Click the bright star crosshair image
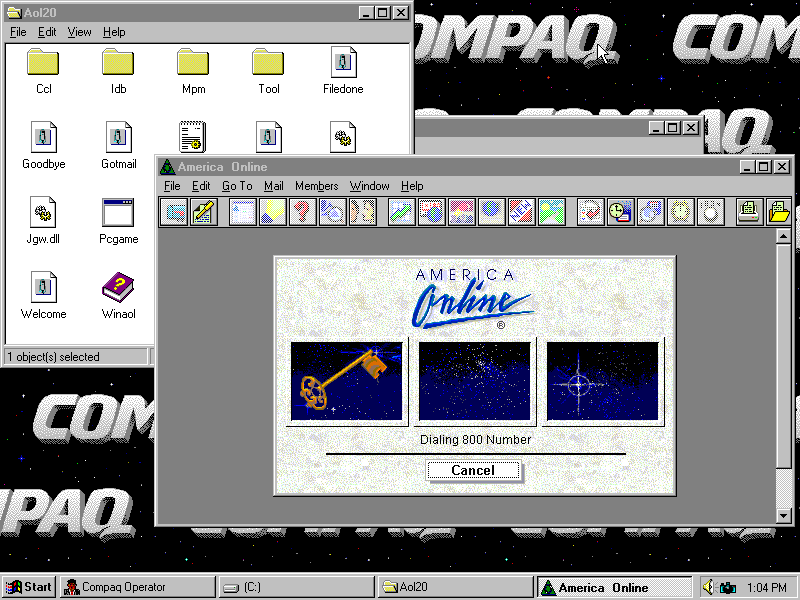The height and width of the screenshot is (600, 800). pyautogui.click(x=603, y=381)
